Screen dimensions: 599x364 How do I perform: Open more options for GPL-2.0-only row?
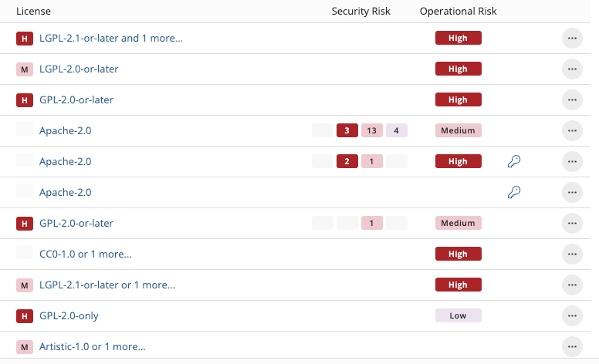[x=572, y=315]
